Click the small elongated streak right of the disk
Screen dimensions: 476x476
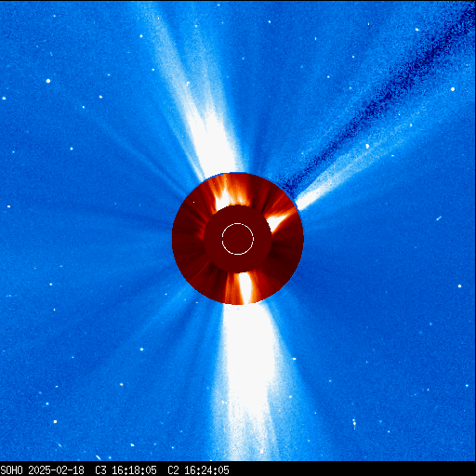(439, 218)
